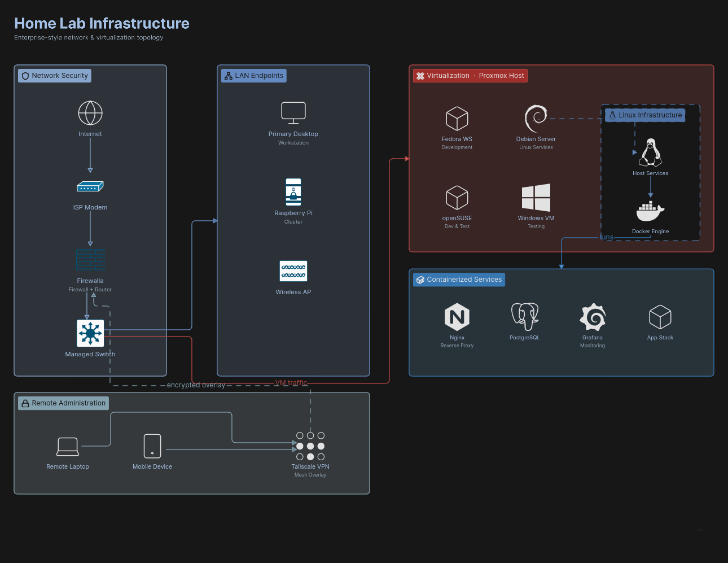Click the "Fedora WS" label

pos(457,139)
